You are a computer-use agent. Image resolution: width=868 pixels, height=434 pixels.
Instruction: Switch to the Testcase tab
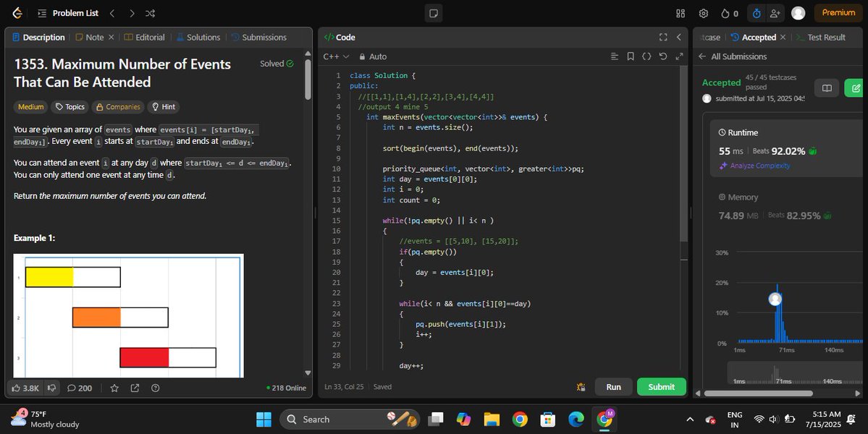[x=709, y=37]
